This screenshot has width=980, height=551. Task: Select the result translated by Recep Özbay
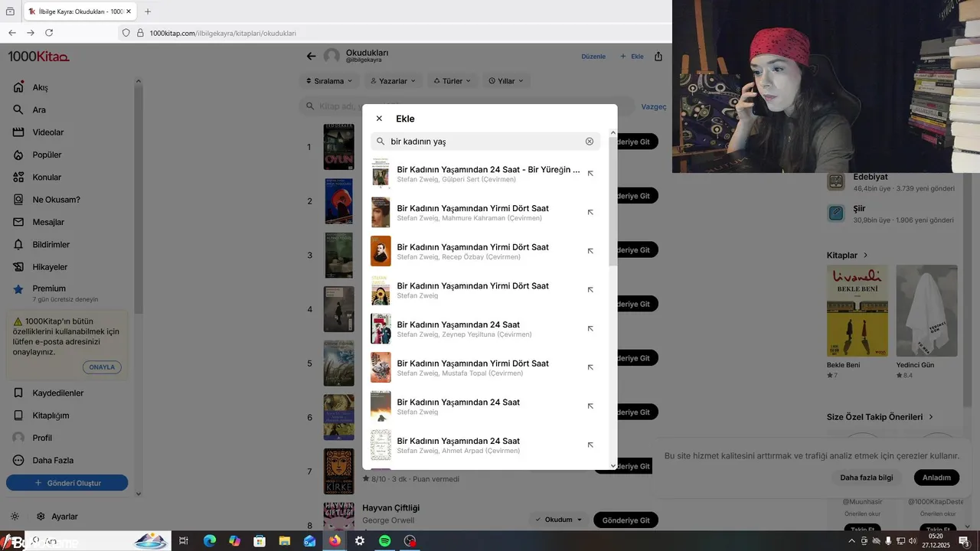click(485, 251)
